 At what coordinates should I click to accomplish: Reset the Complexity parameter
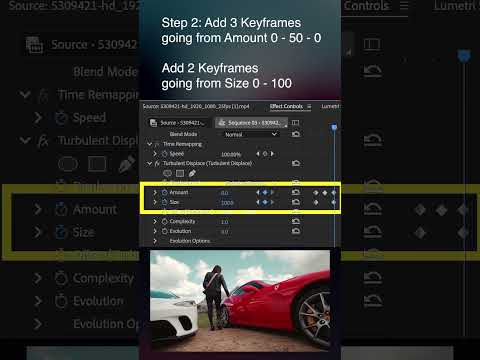296,221
